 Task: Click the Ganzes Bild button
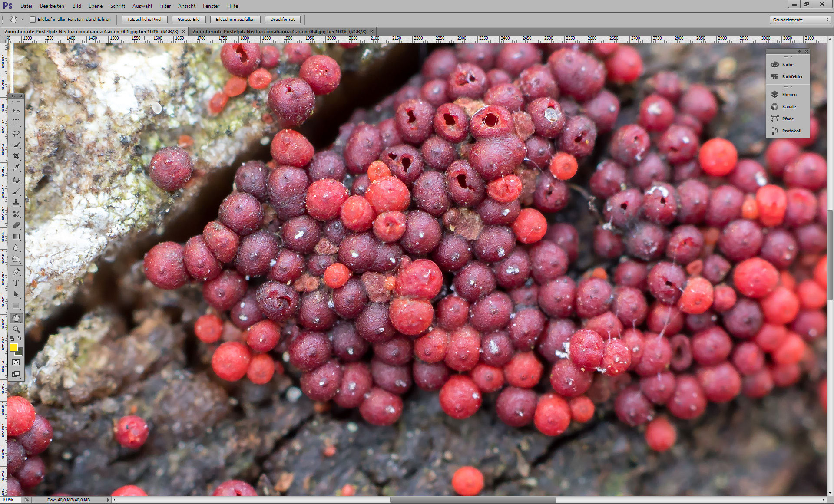189,19
